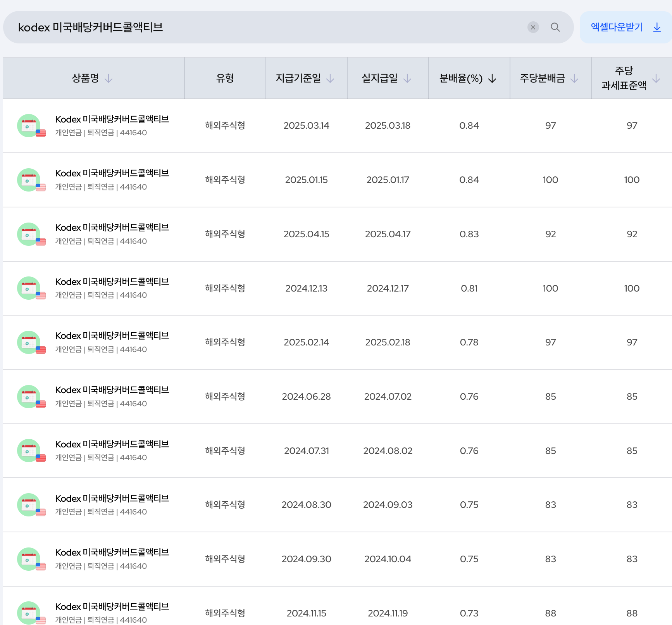Click the 0.81 distribution rate value

[469, 288]
